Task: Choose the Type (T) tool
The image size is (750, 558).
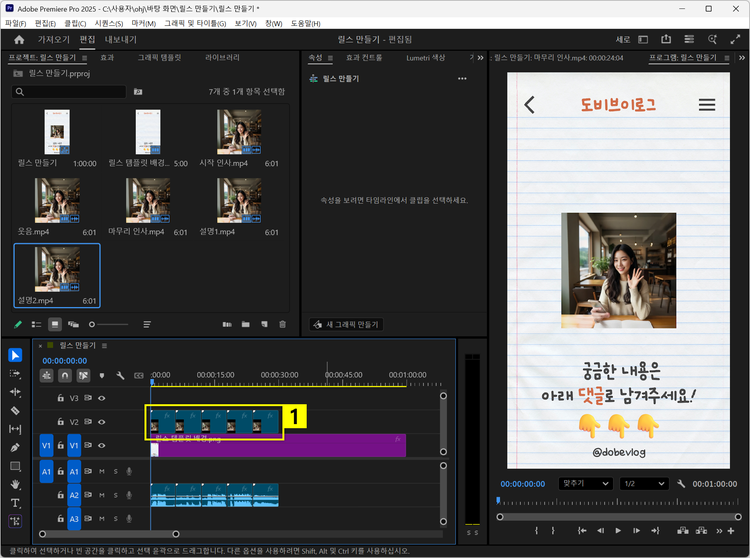Action: (x=15, y=503)
